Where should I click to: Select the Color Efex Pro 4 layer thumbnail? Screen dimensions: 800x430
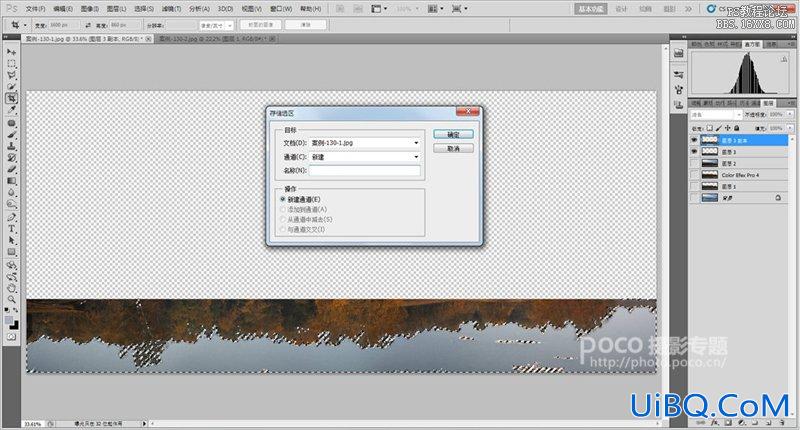710,175
